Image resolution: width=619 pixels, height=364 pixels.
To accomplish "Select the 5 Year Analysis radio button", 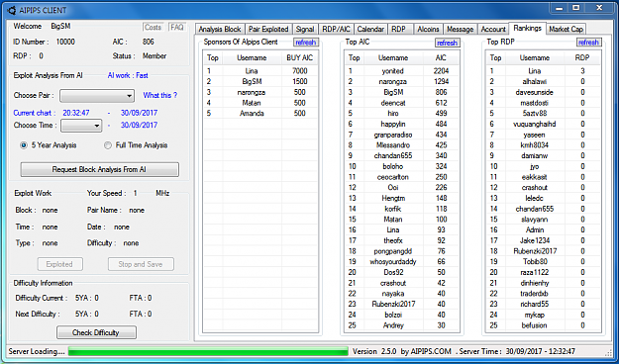I will (24, 145).
